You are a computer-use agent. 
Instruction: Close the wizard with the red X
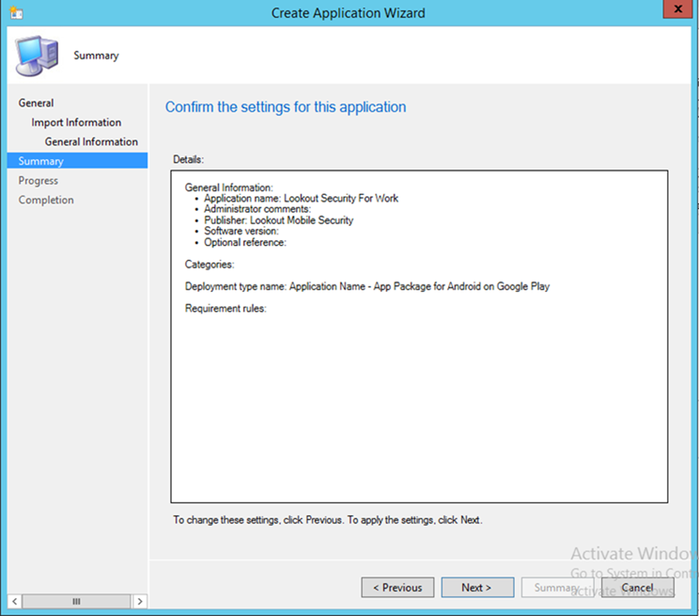(677, 9)
